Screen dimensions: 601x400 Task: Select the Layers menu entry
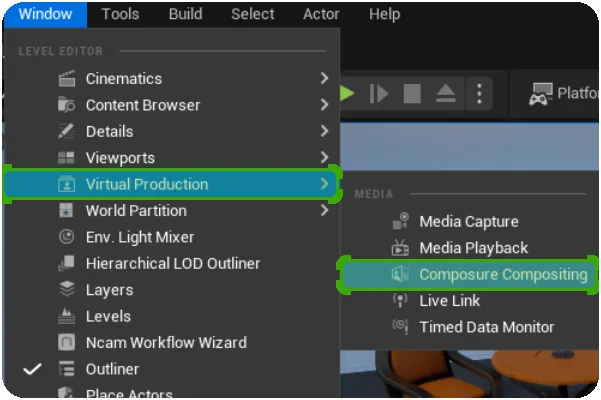tap(171, 290)
